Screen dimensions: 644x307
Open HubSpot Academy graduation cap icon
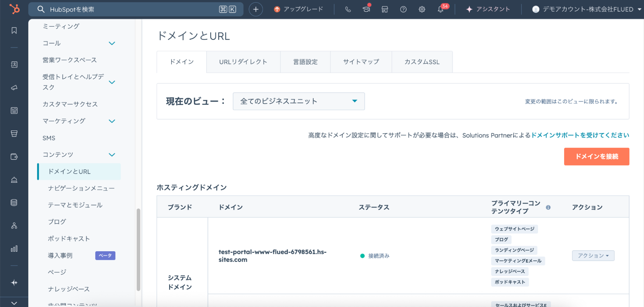pos(366,9)
